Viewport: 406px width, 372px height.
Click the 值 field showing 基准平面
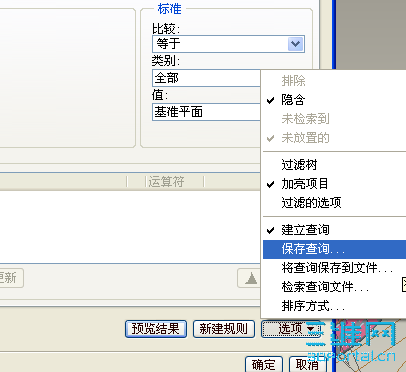(206, 112)
